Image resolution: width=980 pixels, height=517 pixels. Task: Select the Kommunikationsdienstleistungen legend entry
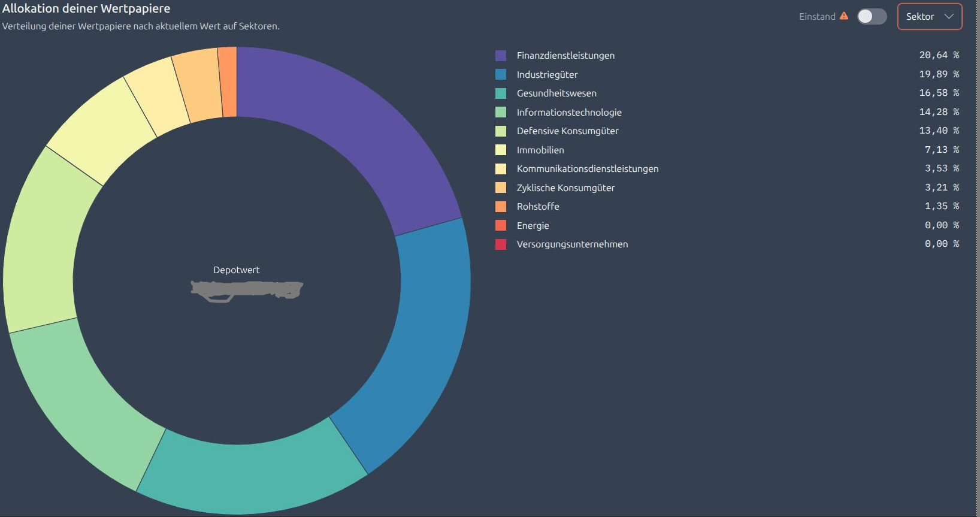(587, 169)
